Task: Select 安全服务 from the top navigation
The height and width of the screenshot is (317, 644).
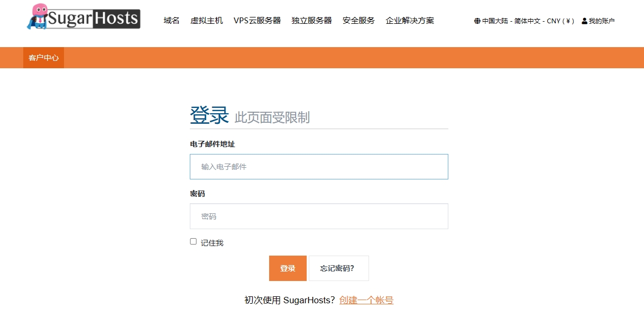Action: 358,21
